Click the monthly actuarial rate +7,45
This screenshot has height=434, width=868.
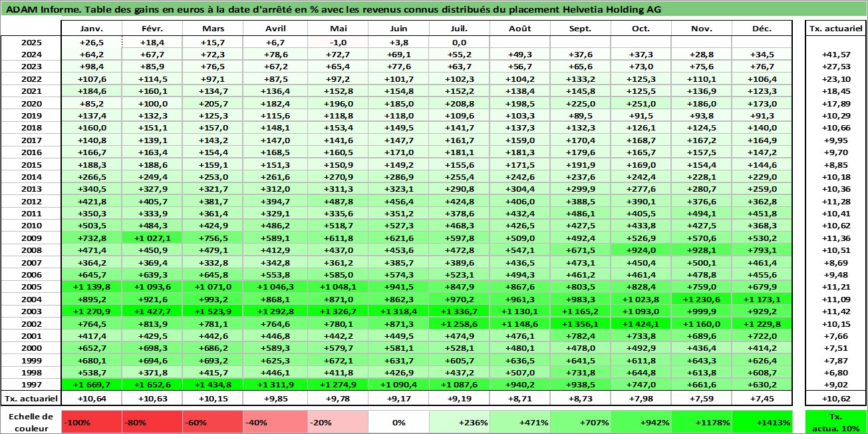coord(762,398)
